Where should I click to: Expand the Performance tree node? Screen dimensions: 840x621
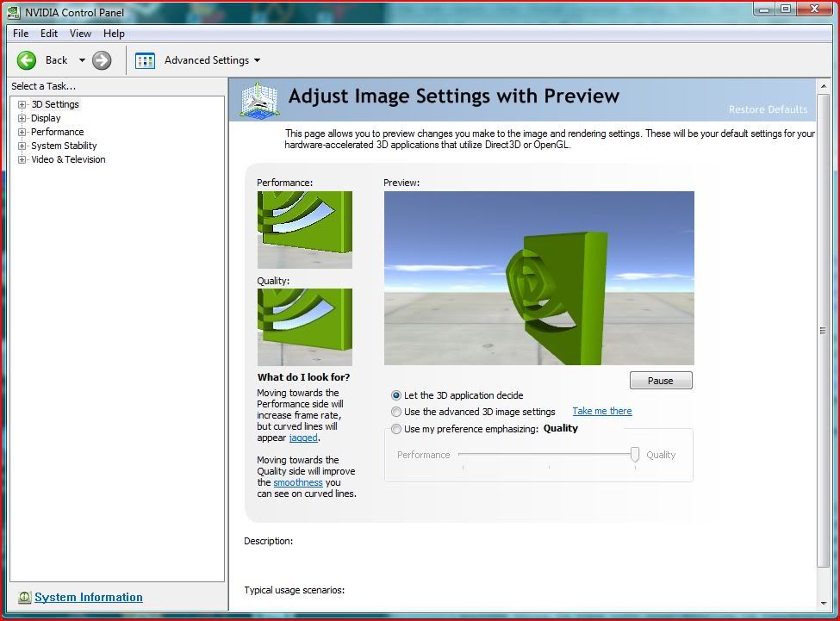pos(22,132)
